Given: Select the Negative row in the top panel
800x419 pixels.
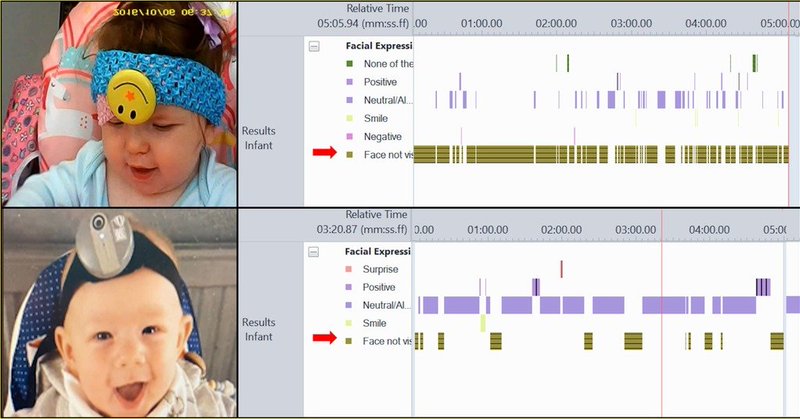Looking at the screenshot, I should (383, 136).
